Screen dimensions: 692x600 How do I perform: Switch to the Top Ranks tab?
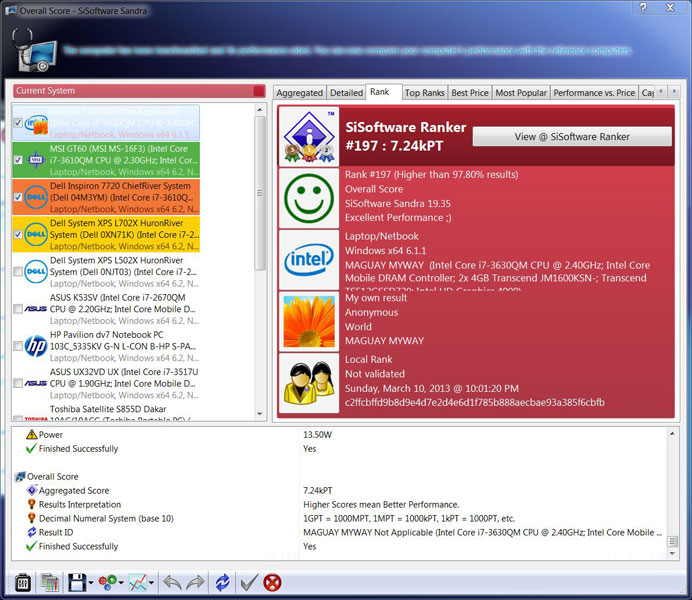tap(424, 92)
